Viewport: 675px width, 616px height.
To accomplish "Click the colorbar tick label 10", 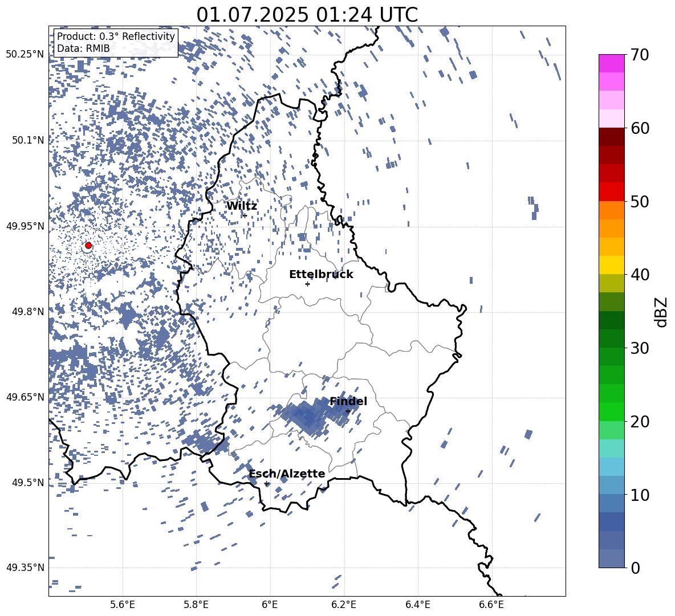I will (640, 495).
